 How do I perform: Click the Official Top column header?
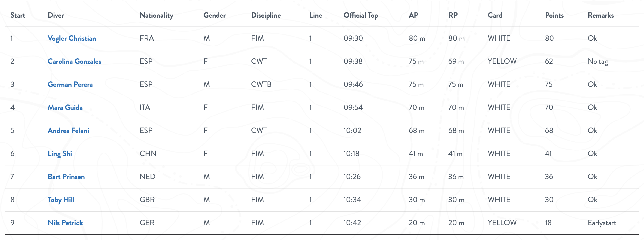(360, 16)
